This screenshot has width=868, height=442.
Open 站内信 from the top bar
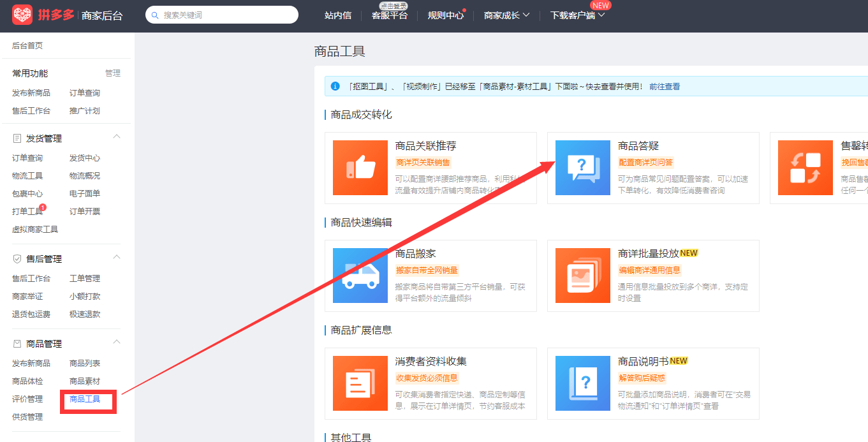338,15
